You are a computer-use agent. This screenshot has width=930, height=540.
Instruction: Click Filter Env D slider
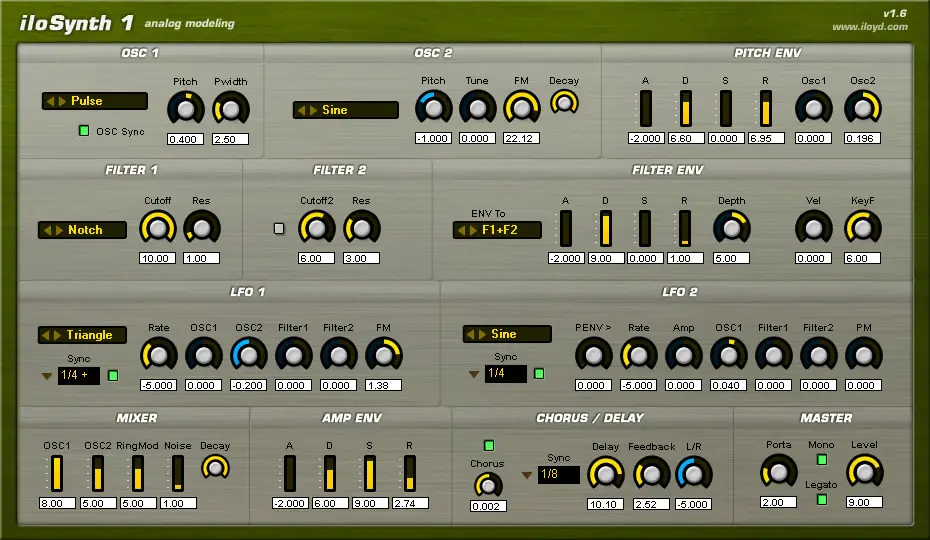click(x=606, y=228)
